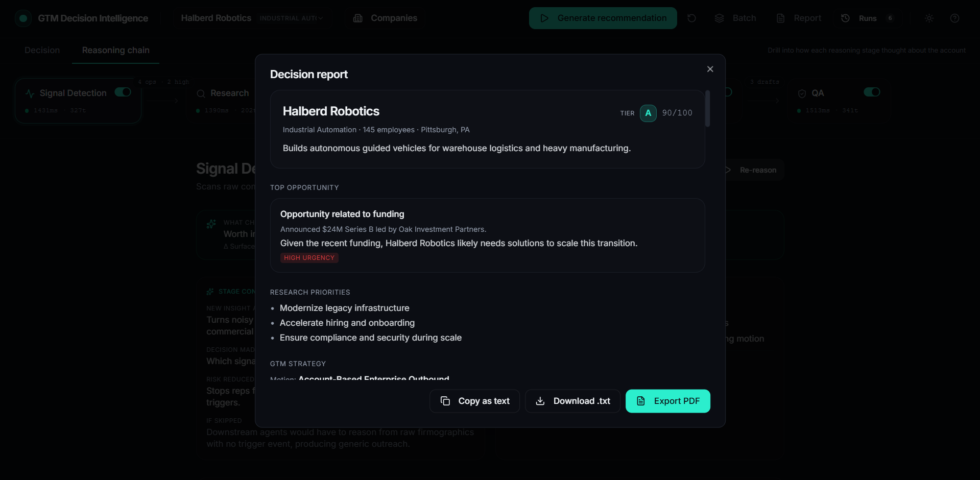The height and width of the screenshot is (480, 980).
Task: Copy the report as text
Action: coord(474,401)
